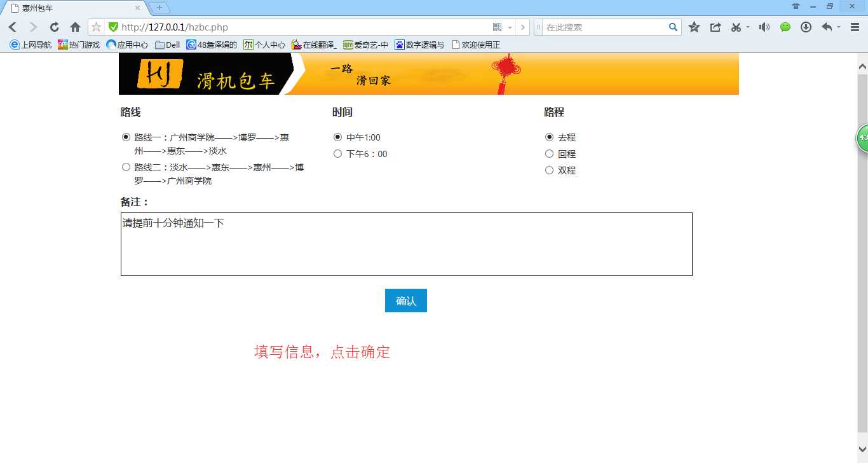Viewport: 868px width, 463px height.
Task: Click the vertical scrollbar down arrow
Action: 862,450
